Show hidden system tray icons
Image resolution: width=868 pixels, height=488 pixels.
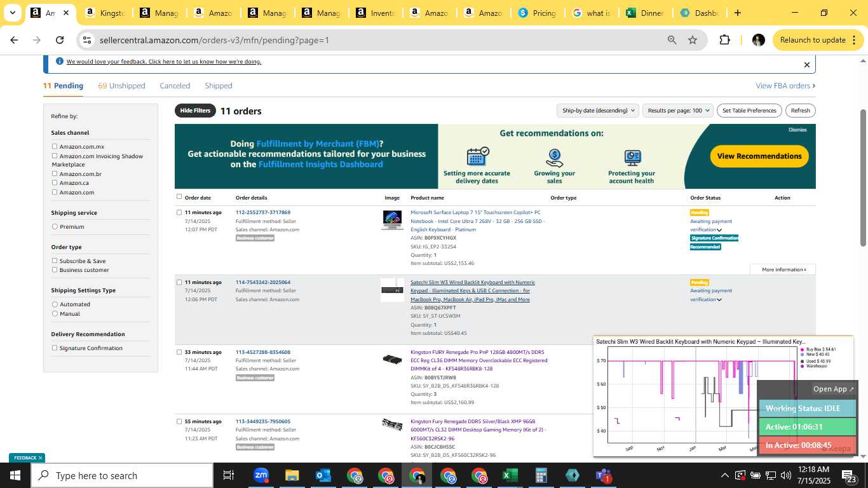click(724, 475)
